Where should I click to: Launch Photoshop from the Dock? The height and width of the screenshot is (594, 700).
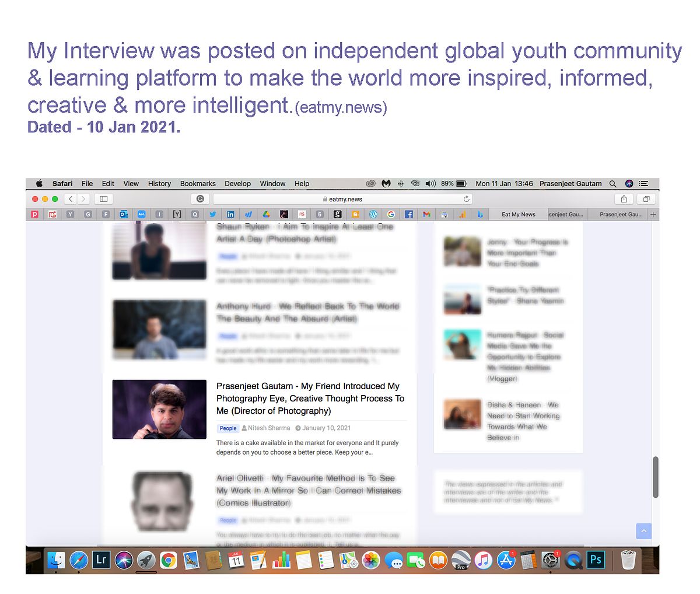[596, 560]
